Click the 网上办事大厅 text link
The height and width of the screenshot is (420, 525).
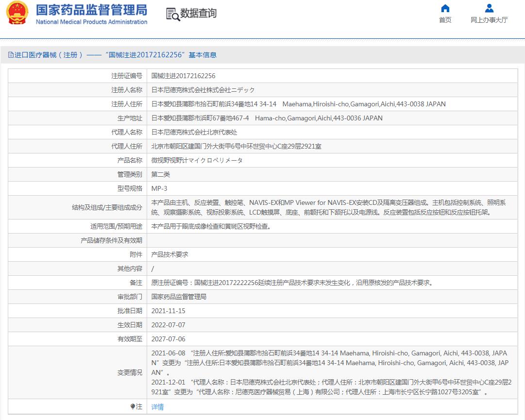coord(489,20)
